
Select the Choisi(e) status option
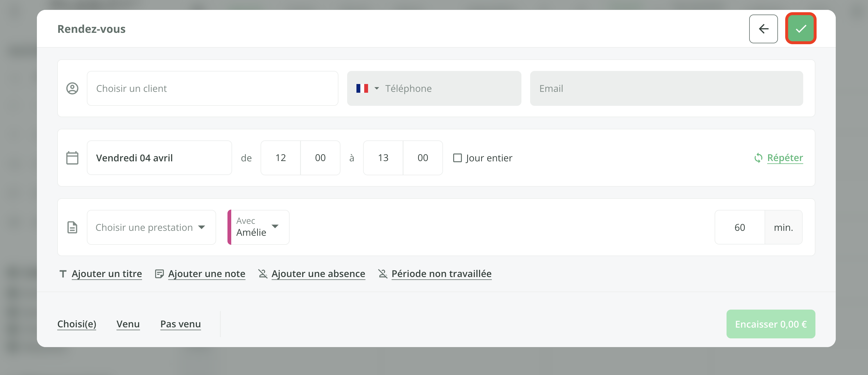point(77,324)
